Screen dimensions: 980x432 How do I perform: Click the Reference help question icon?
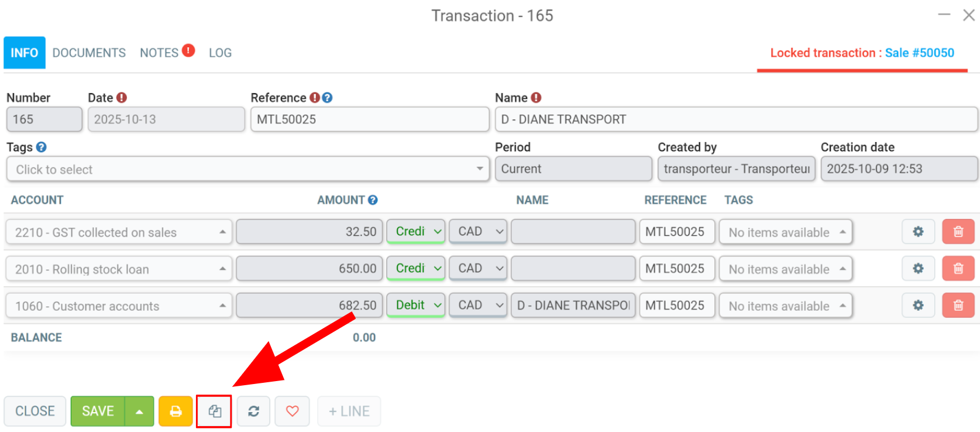[x=328, y=98]
